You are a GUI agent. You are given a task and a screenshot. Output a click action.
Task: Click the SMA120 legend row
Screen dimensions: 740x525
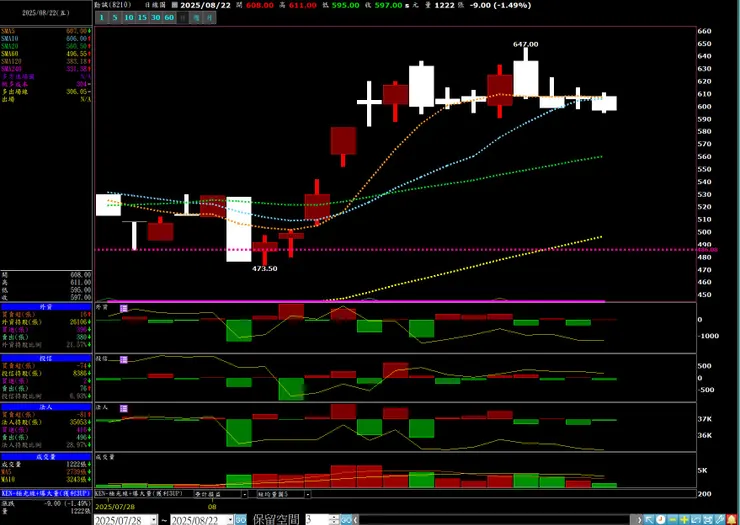[46, 61]
